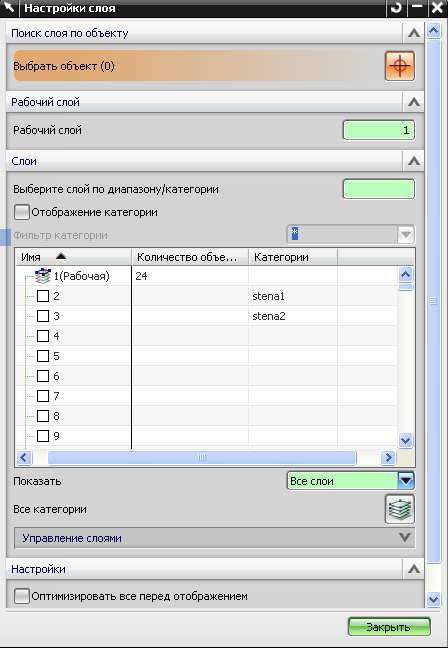Click the Категории column header
This screenshot has width=448, height=648.
pos(293,257)
